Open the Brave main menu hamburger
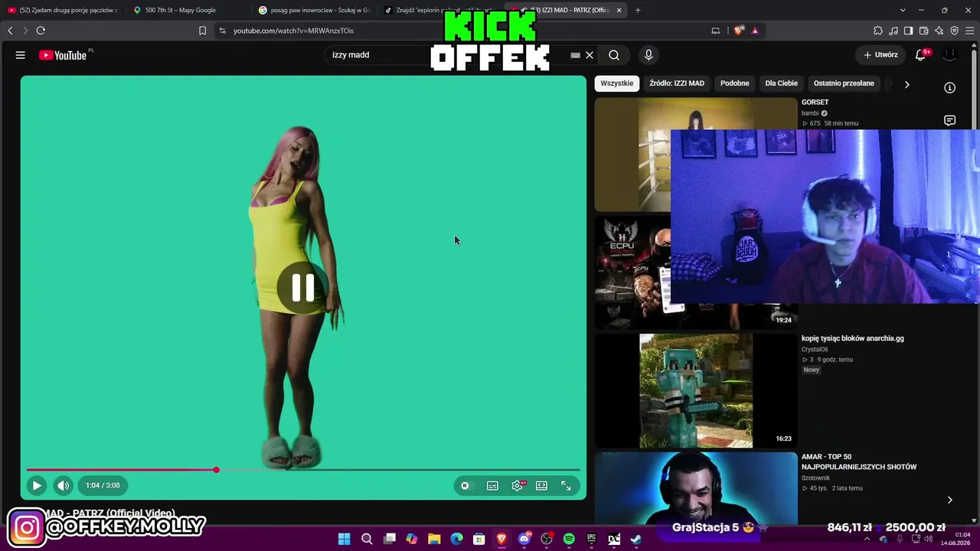The width and height of the screenshot is (980, 551). 969,31
